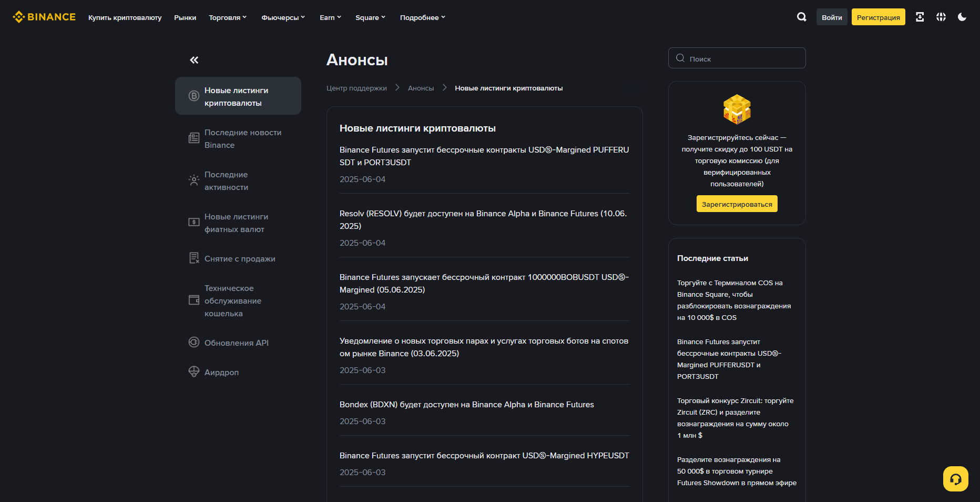Expand the Earn dropdown menu
This screenshot has width=980, height=502.
pyautogui.click(x=331, y=17)
